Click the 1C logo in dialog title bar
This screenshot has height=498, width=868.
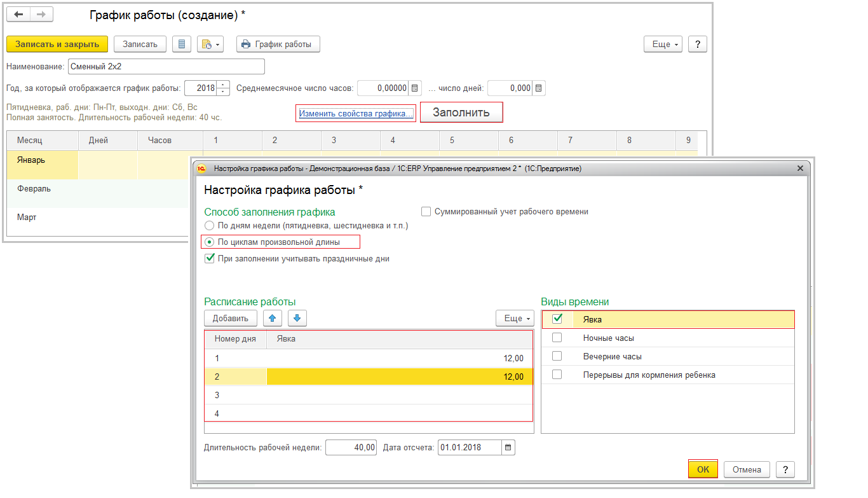tap(202, 169)
